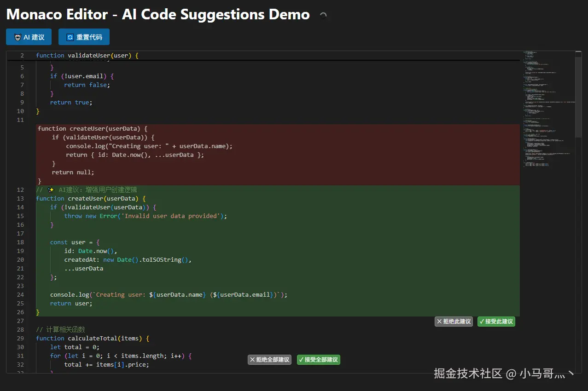Accept all suggestions with 接受全部建议
This screenshot has width=588, height=391.
pyautogui.click(x=318, y=360)
